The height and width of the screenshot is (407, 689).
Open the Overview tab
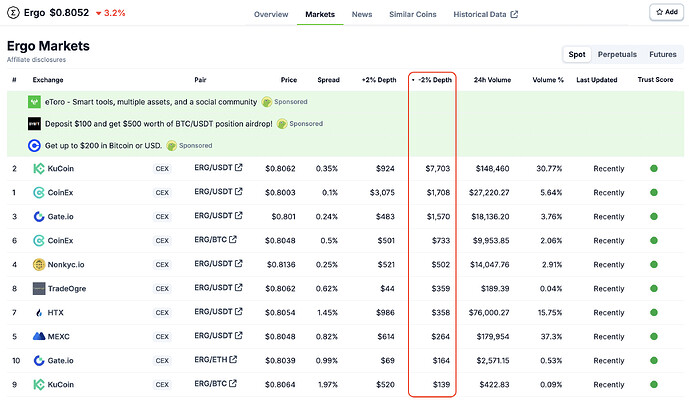271,15
